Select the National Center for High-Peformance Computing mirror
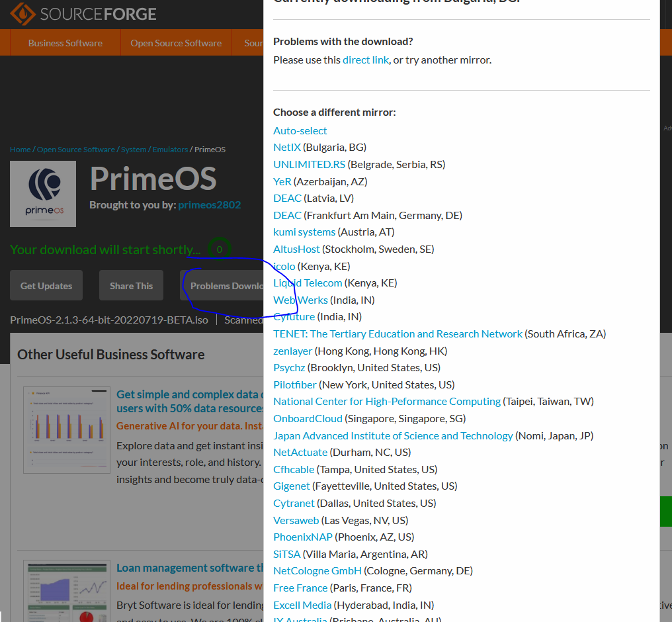 387,402
